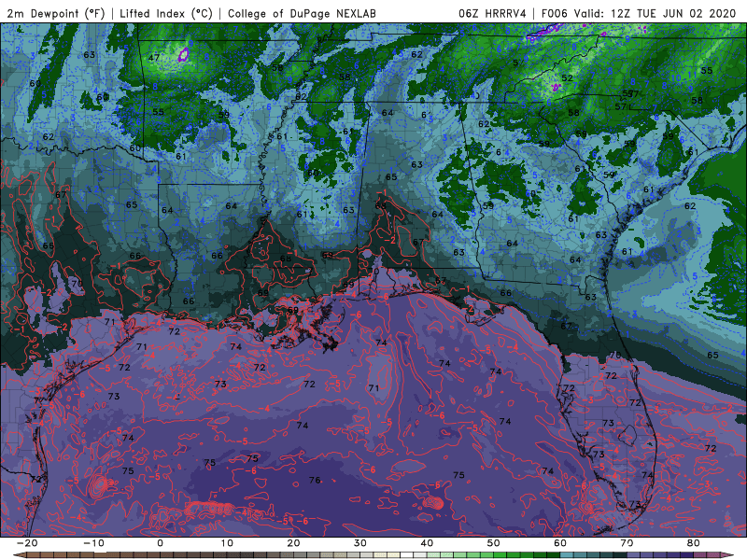Click the magenta contour beside the 47 value
The image size is (747, 560).
[183, 54]
